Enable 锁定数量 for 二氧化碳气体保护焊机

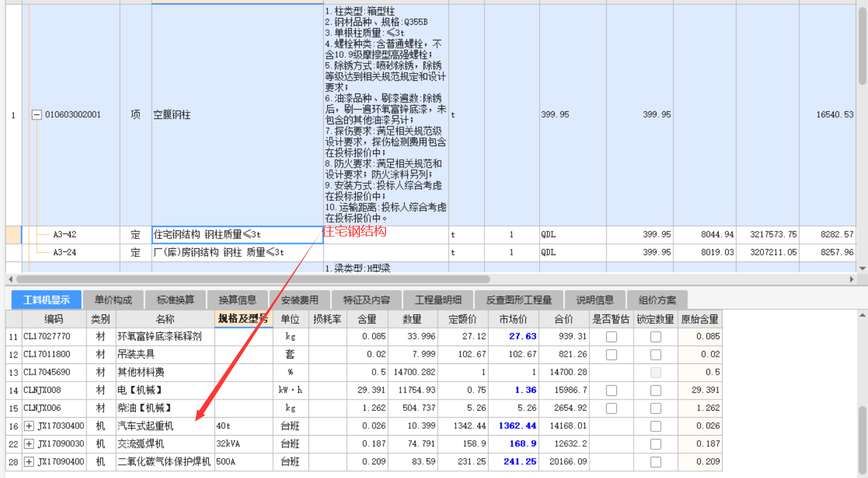click(x=655, y=462)
